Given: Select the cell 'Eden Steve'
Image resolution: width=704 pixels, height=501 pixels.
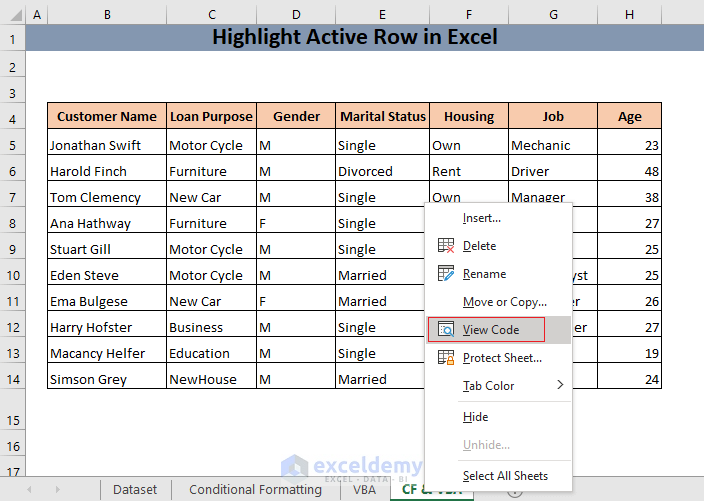Looking at the screenshot, I should [x=107, y=272].
